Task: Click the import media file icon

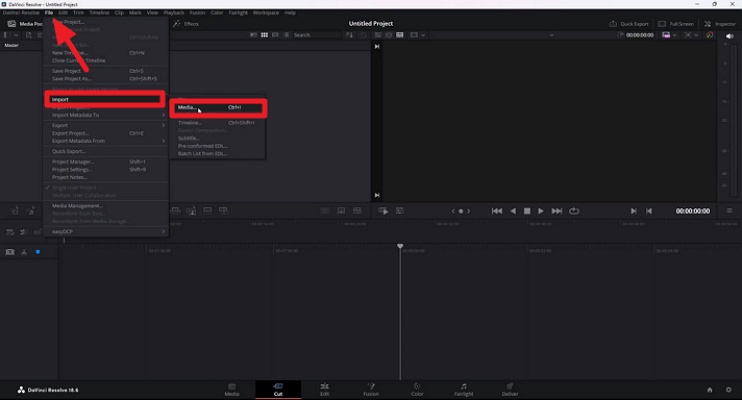Action: click(x=28, y=35)
